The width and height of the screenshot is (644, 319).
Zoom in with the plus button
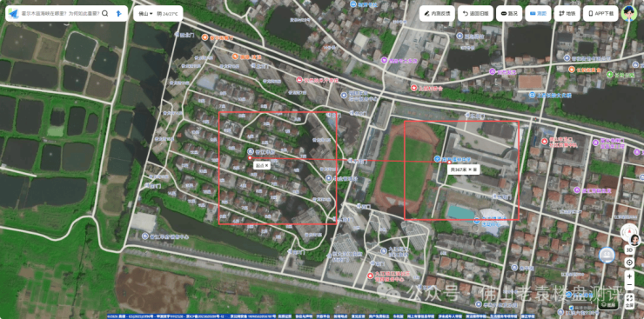(x=629, y=276)
